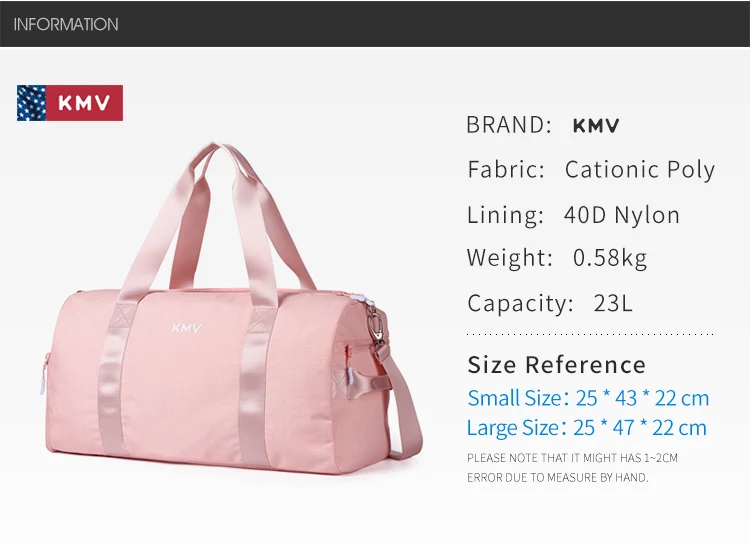The width and height of the screenshot is (750, 545).
Task: Click the Large Size 25*47*22 cm text
Action: (x=587, y=428)
